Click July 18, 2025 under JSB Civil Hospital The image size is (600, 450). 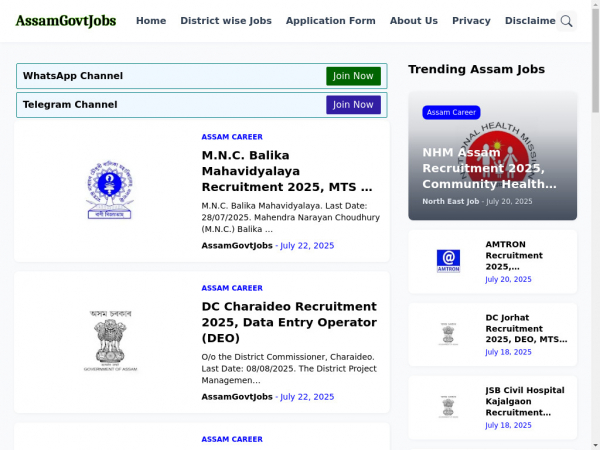[x=508, y=425]
